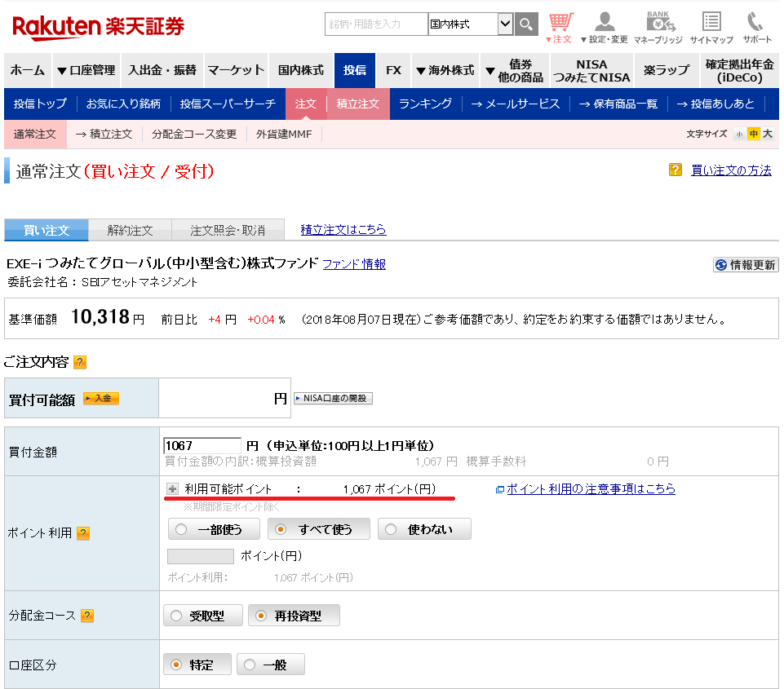Open the ホーム menu item
784x689 pixels.
(x=28, y=70)
